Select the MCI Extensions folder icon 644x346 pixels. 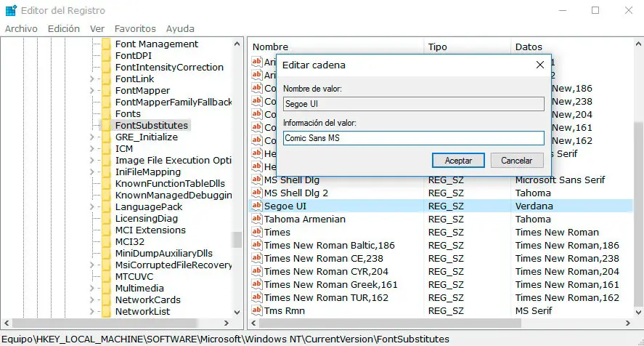[x=106, y=230]
